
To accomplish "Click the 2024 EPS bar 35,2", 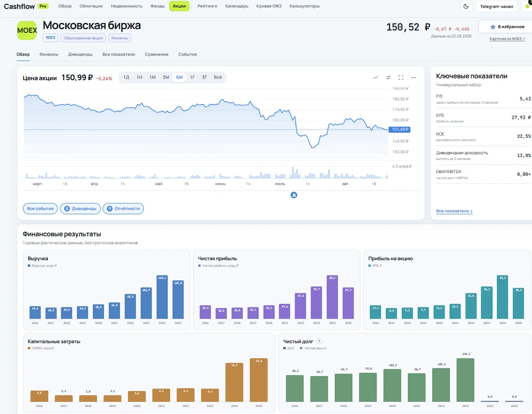I will pos(502,297).
